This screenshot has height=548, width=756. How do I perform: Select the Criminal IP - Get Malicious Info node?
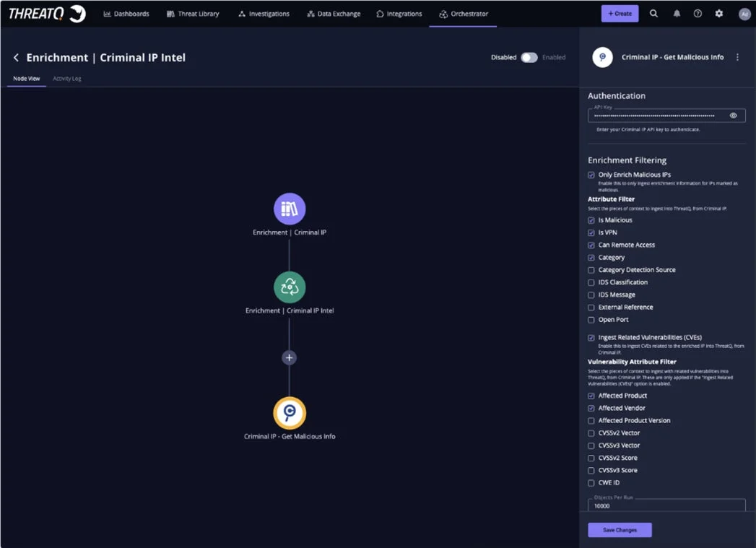click(290, 413)
